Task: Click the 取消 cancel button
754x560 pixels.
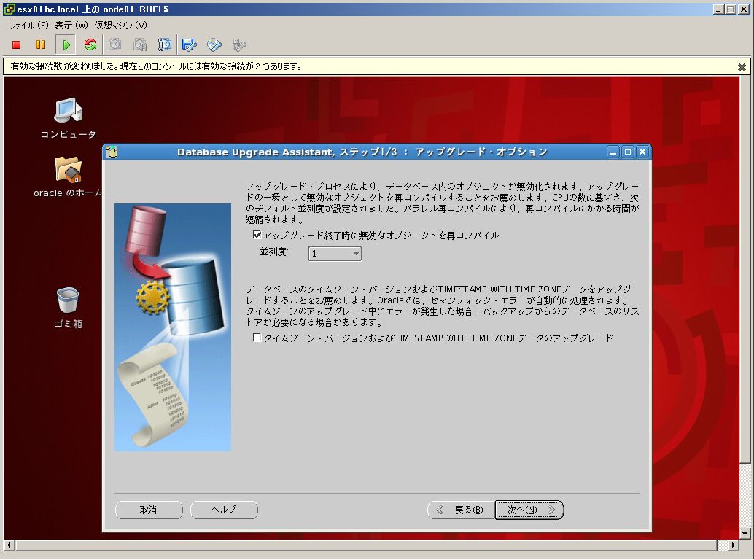Action: (149, 510)
